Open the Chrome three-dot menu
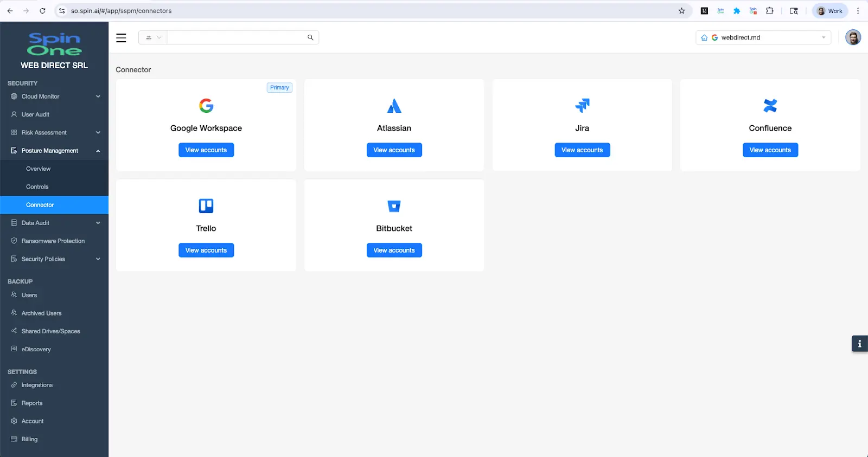Screen dimensions: 868x457 [858, 11]
